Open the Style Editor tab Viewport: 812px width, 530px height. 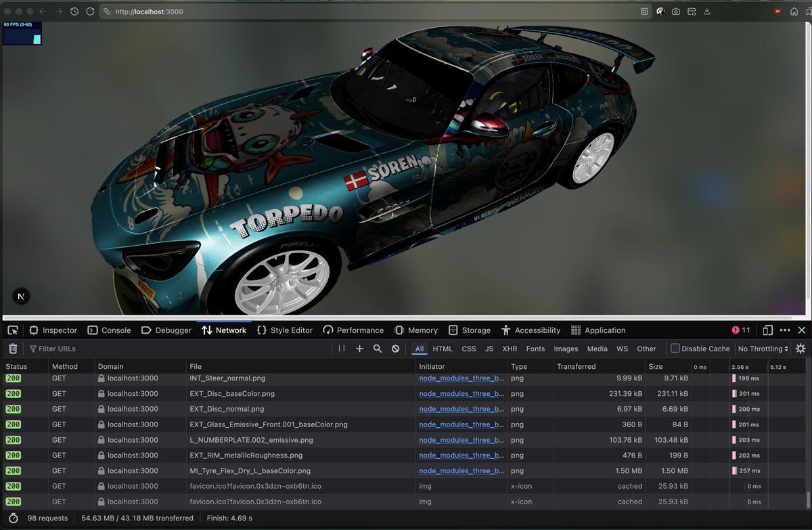point(285,330)
